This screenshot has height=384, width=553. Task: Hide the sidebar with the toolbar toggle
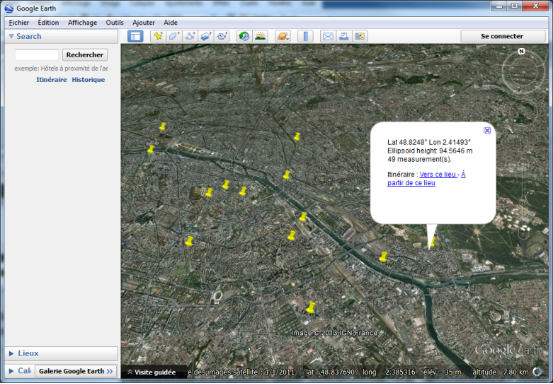point(135,36)
